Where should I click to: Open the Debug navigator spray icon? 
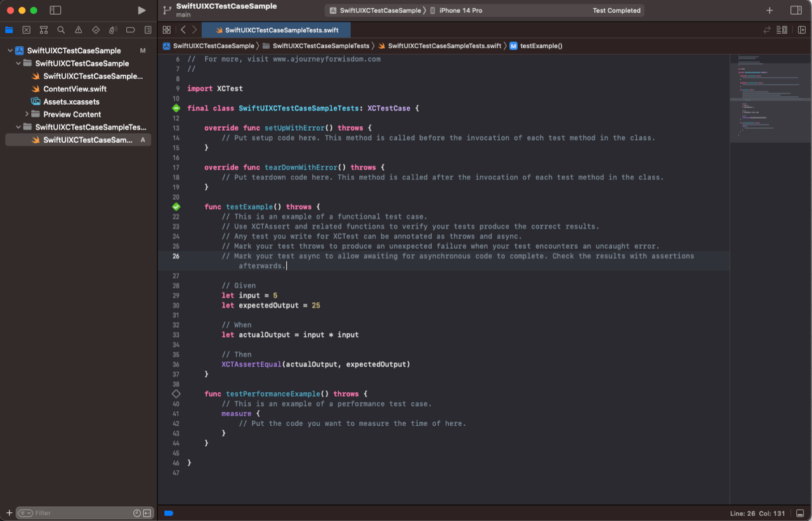(113, 30)
